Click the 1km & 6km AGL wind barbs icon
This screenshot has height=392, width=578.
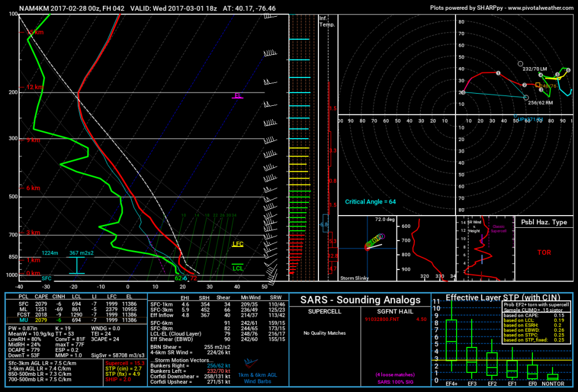click(251, 363)
